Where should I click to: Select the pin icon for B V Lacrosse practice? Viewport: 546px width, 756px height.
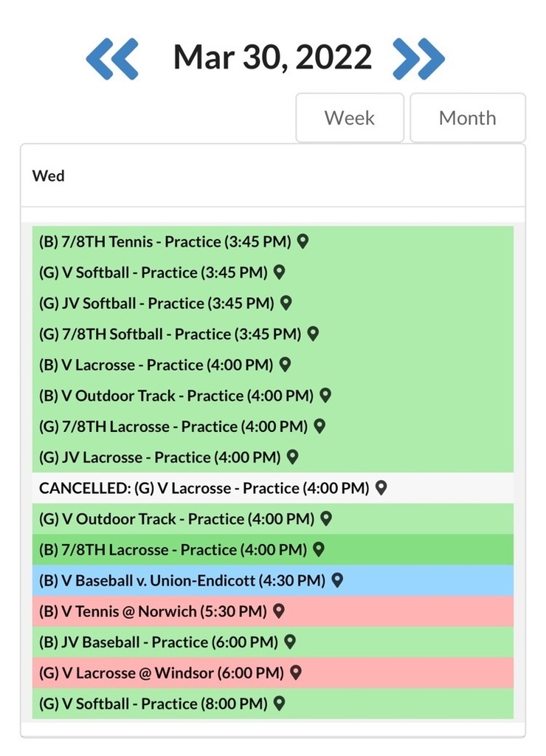(286, 364)
